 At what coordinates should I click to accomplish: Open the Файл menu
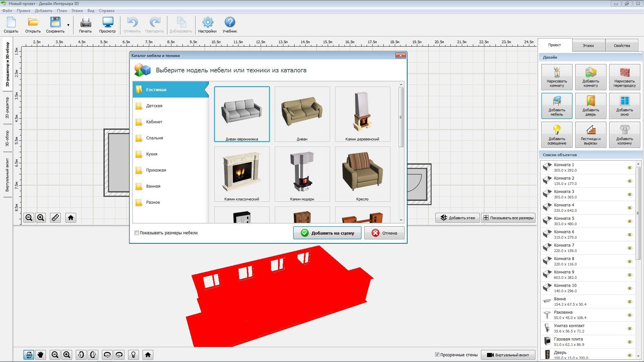[x=7, y=11]
